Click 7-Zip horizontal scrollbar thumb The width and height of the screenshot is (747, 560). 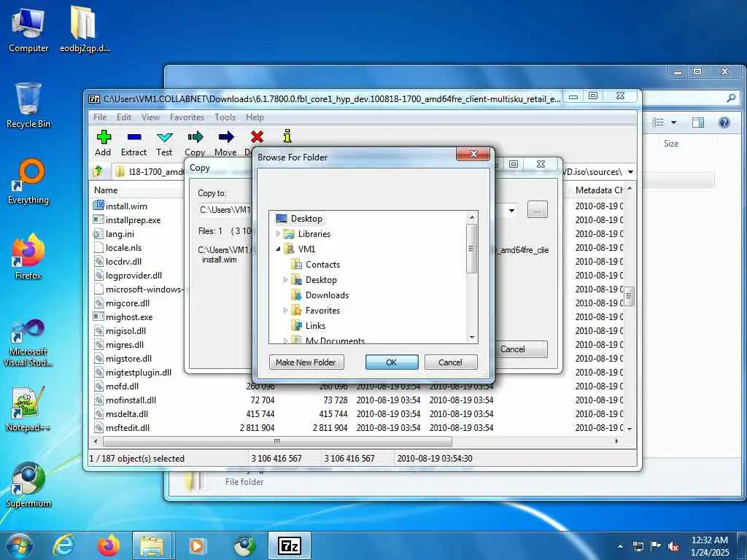pyautogui.click(x=277, y=441)
